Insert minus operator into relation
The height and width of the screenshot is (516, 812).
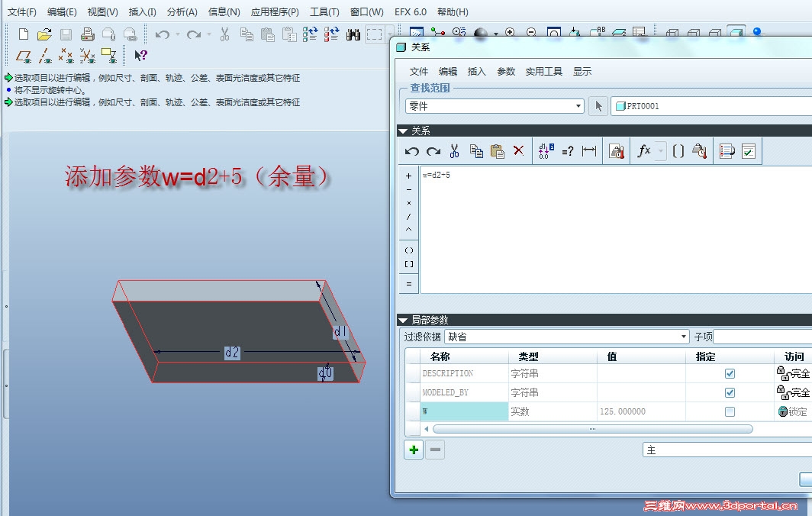click(x=408, y=189)
